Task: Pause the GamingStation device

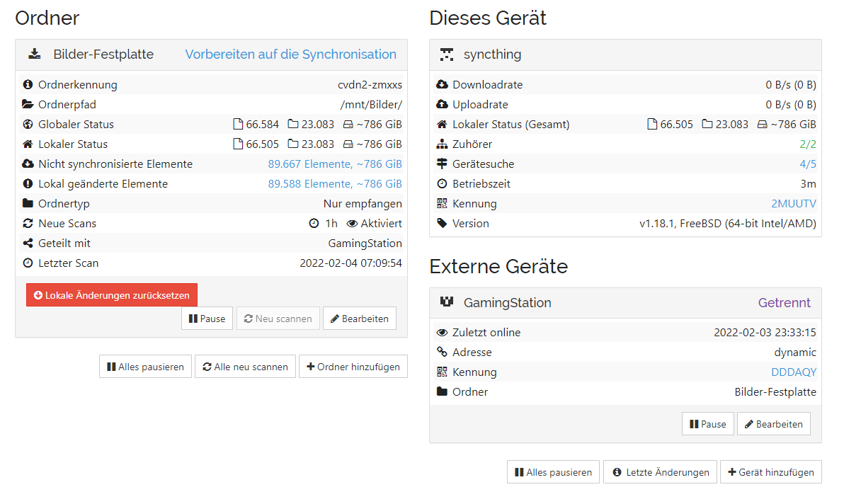Action: (707, 424)
